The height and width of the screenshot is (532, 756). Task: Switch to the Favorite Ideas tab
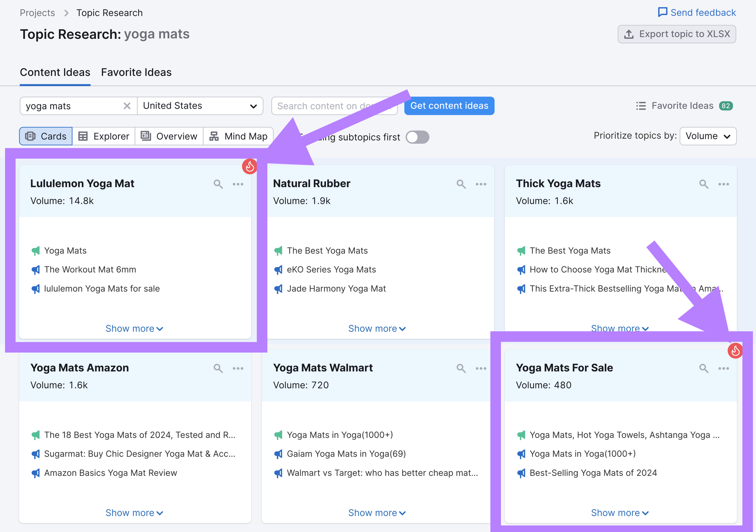pos(136,72)
